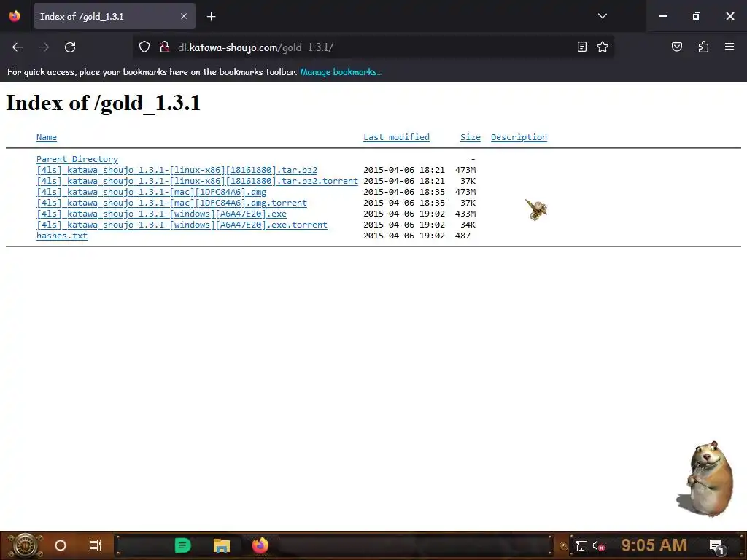The height and width of the screenshot is (560, 747).
Task: Click the Firefox logo in the title bar
Action: (x=15, y=16)
